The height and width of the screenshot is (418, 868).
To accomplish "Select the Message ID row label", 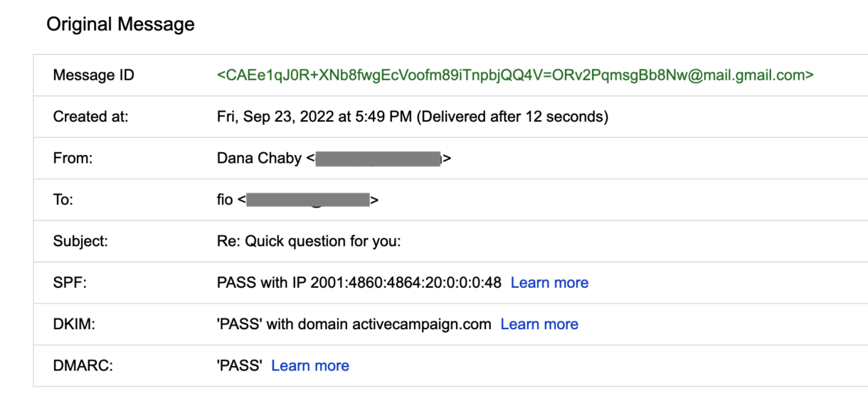I will point(93,75).
